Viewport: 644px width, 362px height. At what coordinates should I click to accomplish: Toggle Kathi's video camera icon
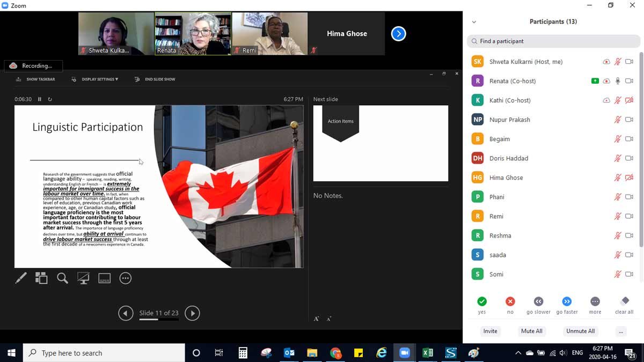coord(629,100)
